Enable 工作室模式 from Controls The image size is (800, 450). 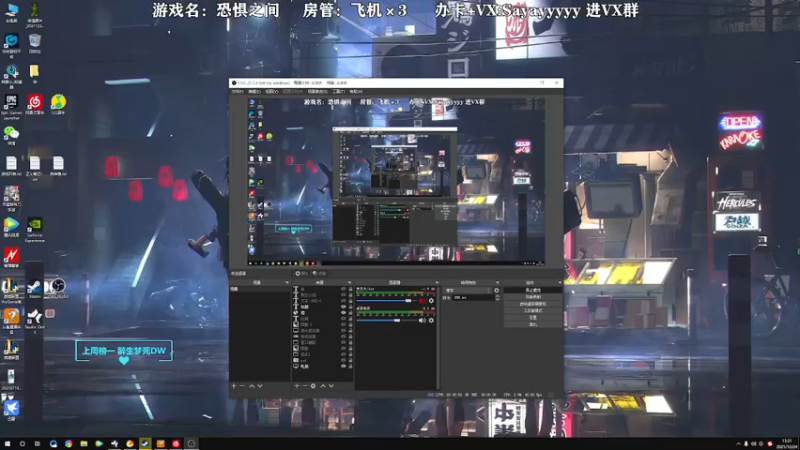point(533,311)
